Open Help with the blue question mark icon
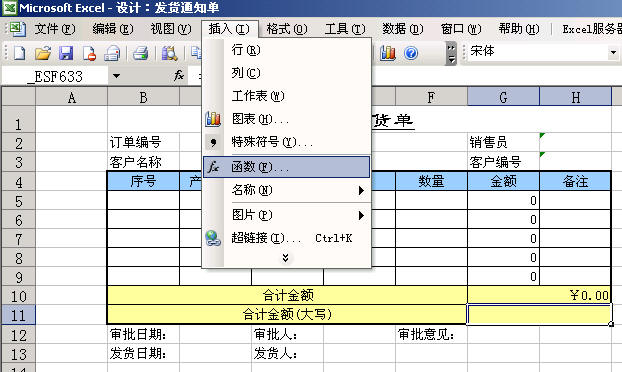622x372 pixels. [x=411, y=53]
